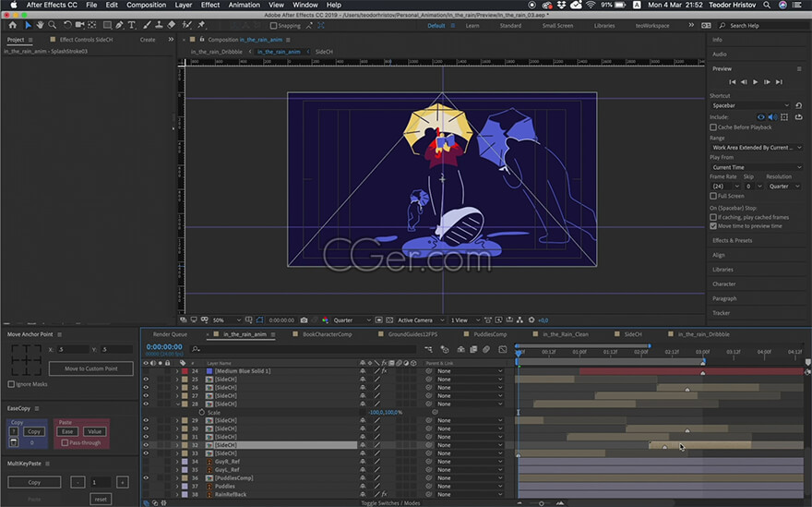The height and width of the screenshot is (507, 812).
Task: Click the Motion Blur icon in timeline header
Action: [x=486, y=349]
